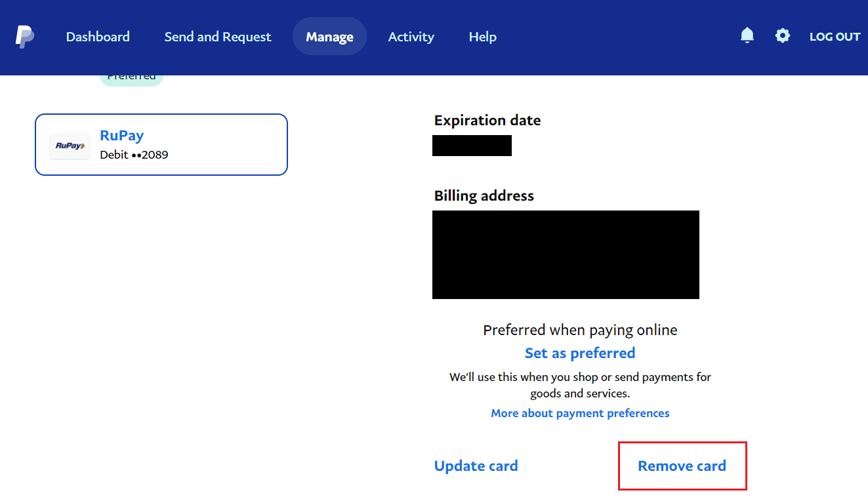
Task: Go to the Dashboard tab
Action: [x=98, y=37]
